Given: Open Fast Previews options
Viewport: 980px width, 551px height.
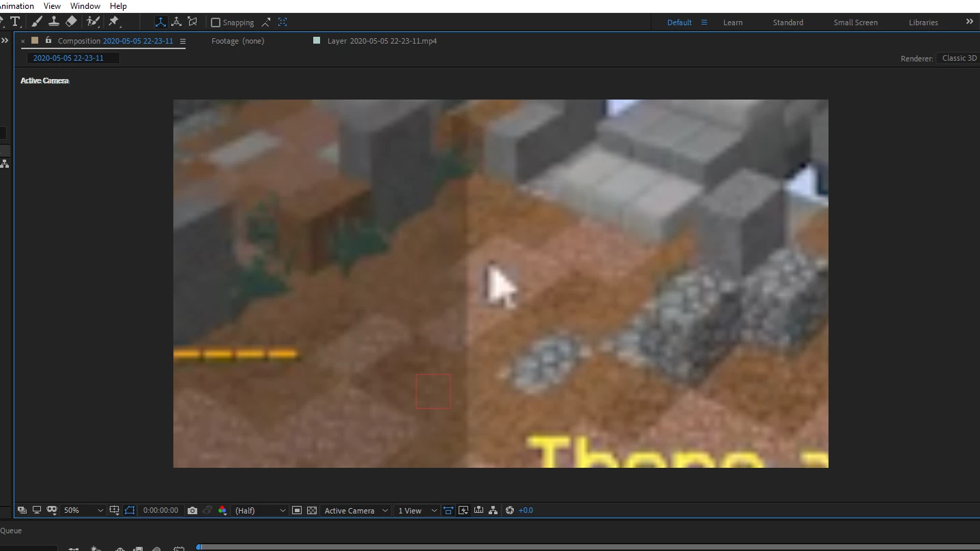Looking at the screenshot, I should (463, 510).
